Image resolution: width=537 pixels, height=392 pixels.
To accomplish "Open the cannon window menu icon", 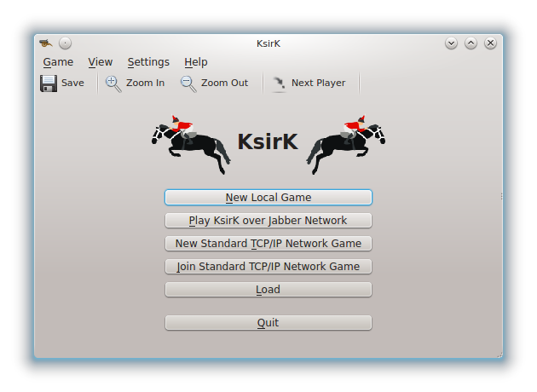I will click(45, 43).
